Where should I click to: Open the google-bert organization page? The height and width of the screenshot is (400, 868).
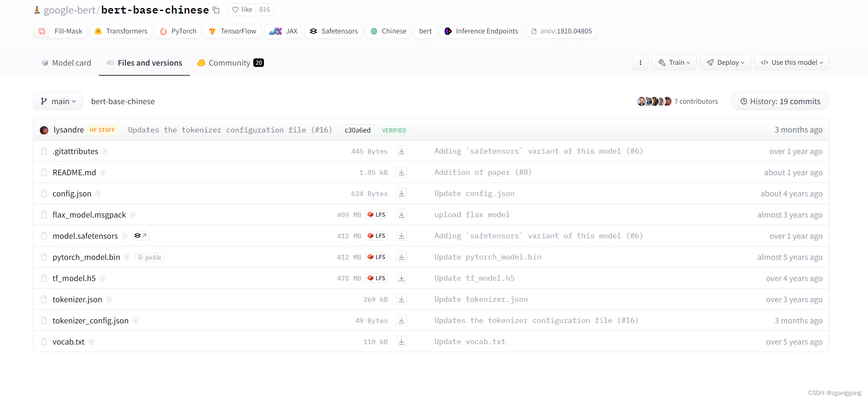tap(69, 10)
